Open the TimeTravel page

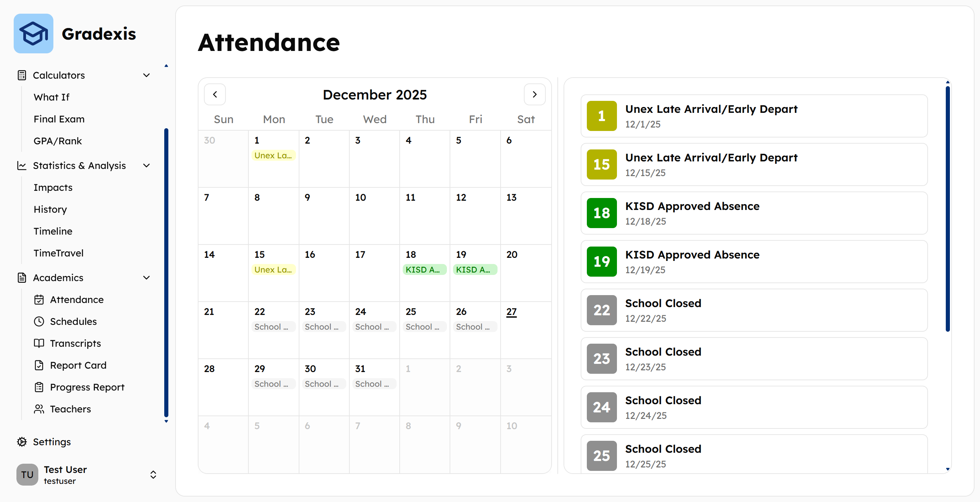pyautogui.click(x=59, y=253)
